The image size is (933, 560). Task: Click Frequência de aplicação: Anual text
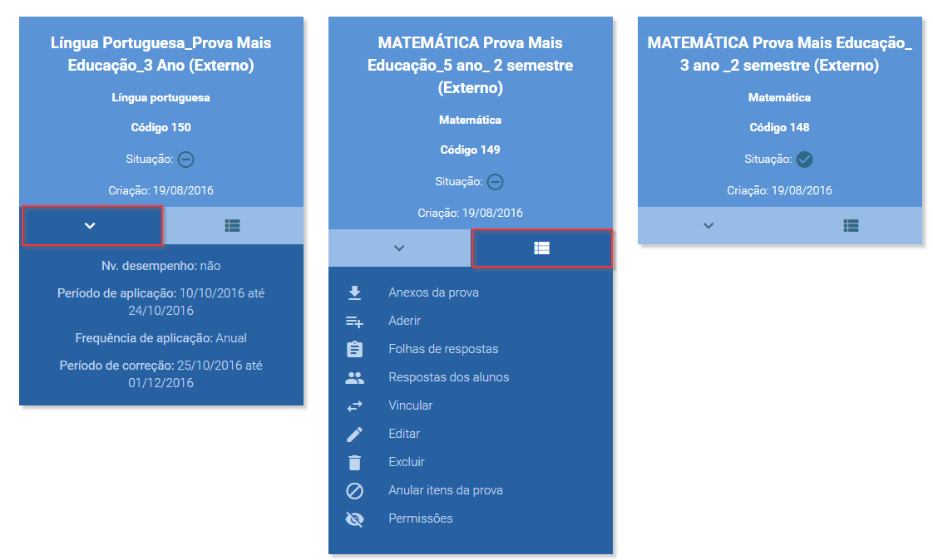point(160,338)
